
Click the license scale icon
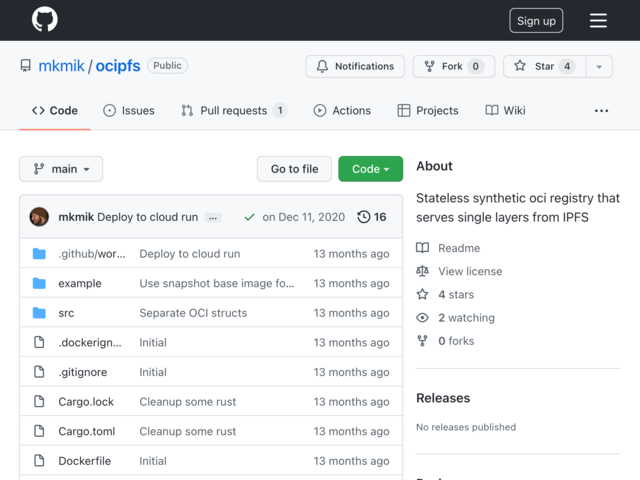(422, 271)
